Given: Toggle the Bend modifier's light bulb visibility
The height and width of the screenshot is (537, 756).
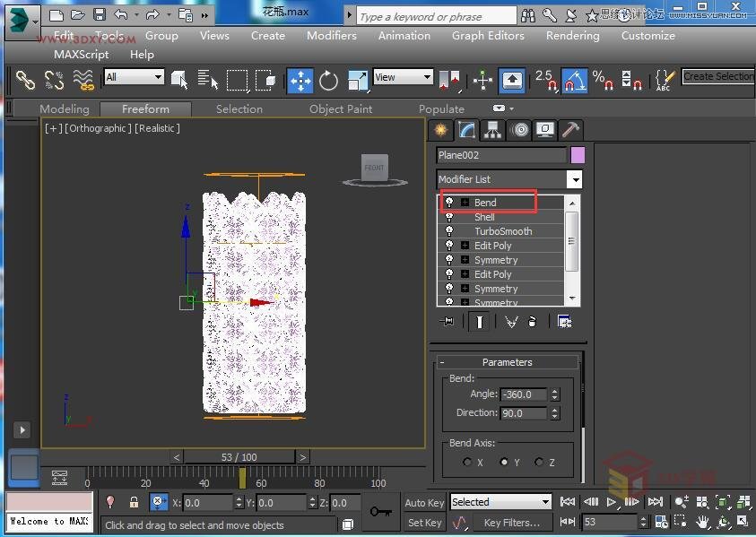Looking at the screenshot, I should [450, 202].
